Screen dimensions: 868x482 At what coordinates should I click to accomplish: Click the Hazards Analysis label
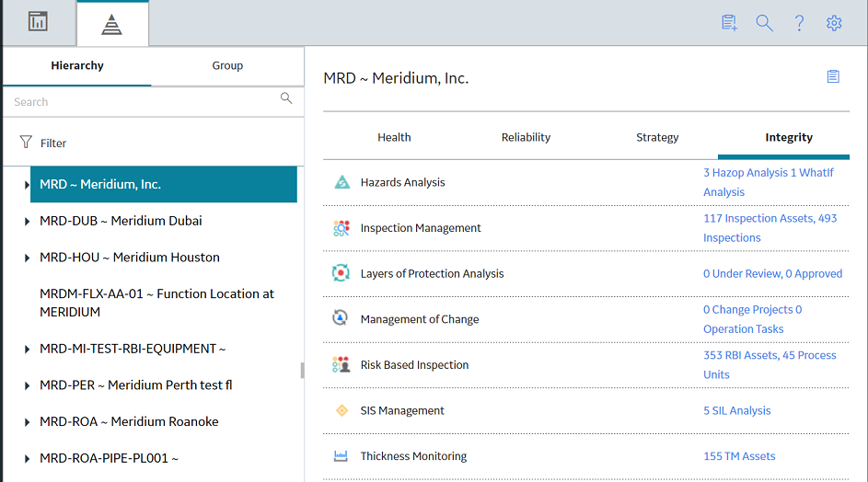402,182
